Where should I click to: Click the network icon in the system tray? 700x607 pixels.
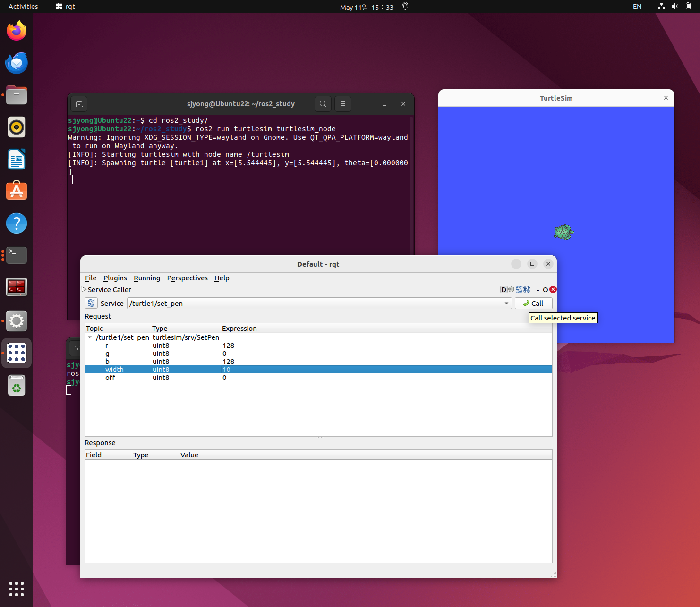click(x=661, y=7)
